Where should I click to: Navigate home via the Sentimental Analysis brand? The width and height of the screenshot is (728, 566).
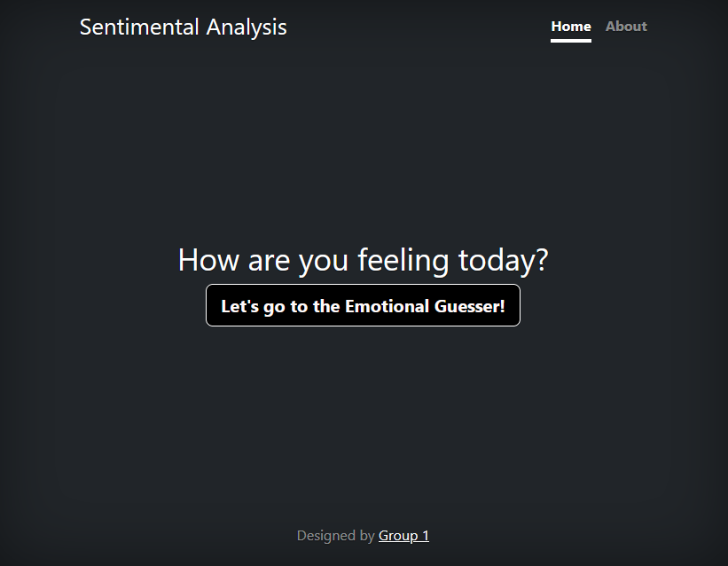(183, 27)
